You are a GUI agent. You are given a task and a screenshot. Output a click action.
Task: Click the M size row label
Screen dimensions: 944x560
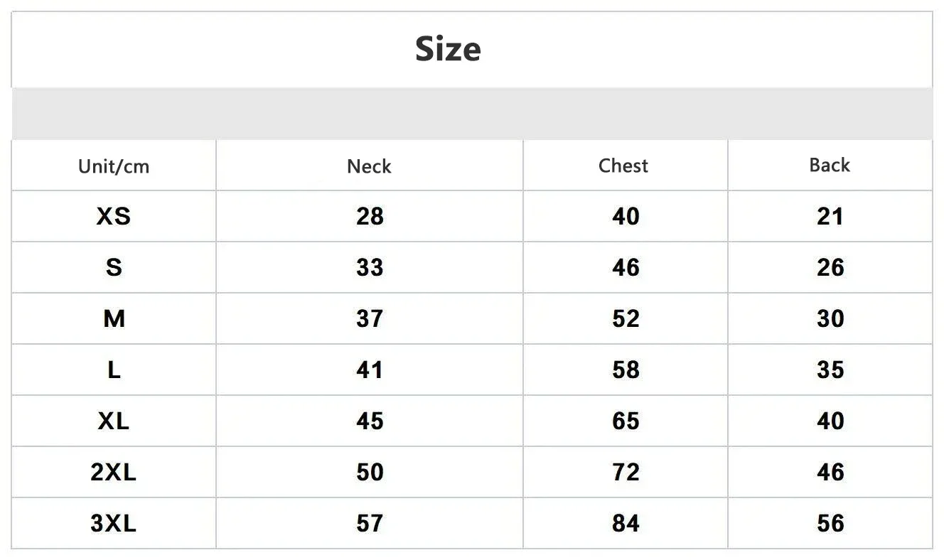point(114,318)
